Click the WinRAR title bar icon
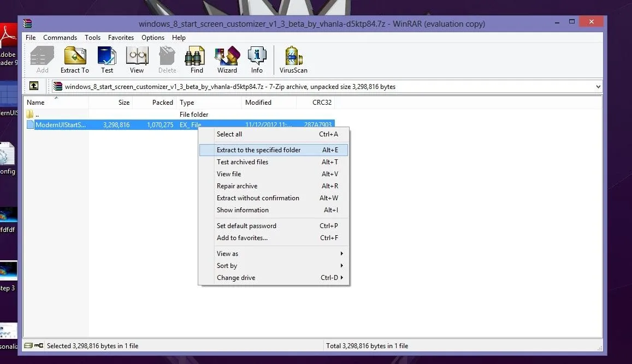632x364 pixels. click(27, 23)
